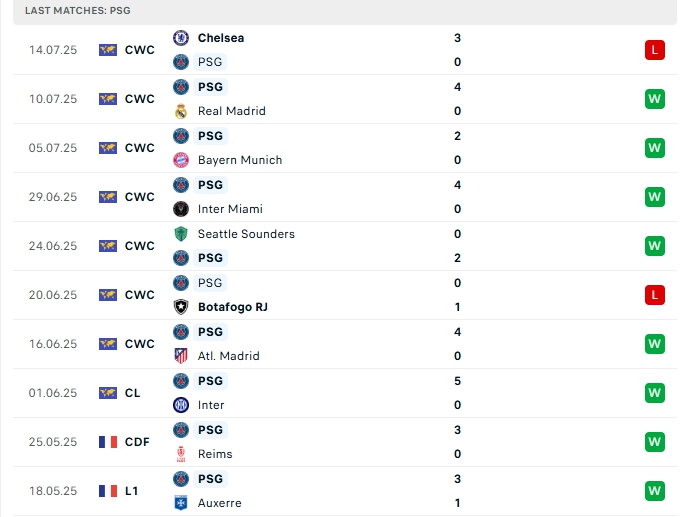The image size is (689, 517).
Task: Click the Bayern Munich crest icon
Action: click(x=181, y=160)
